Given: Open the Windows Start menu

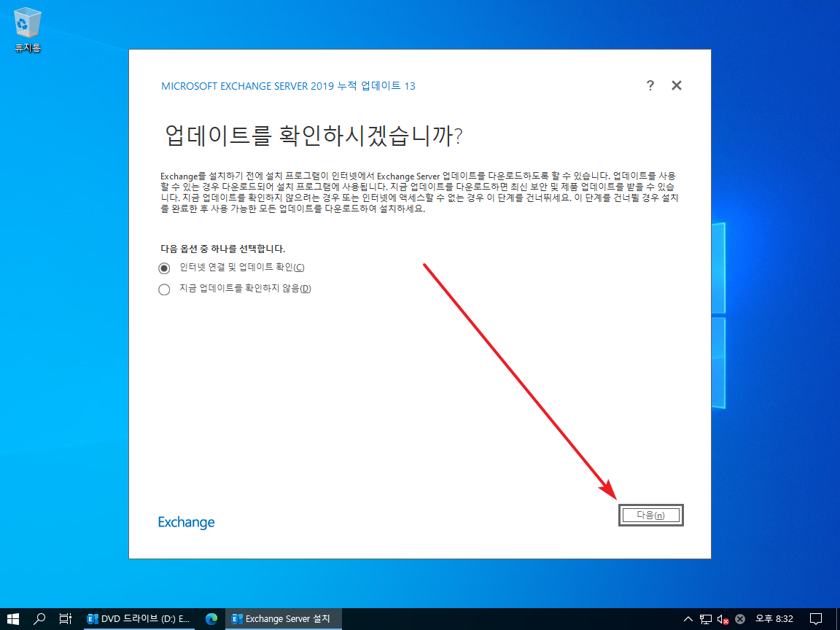Looking at the screenshot, I should point(13,619).
